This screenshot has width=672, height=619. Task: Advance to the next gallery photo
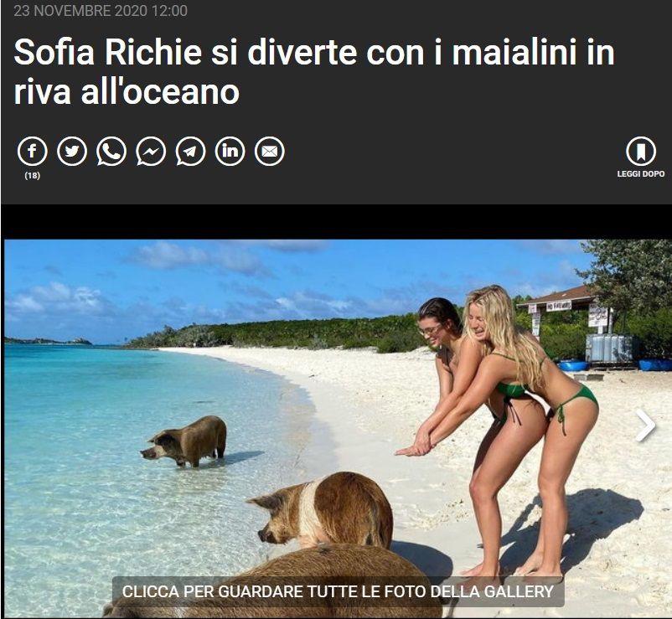pos(645,426)
